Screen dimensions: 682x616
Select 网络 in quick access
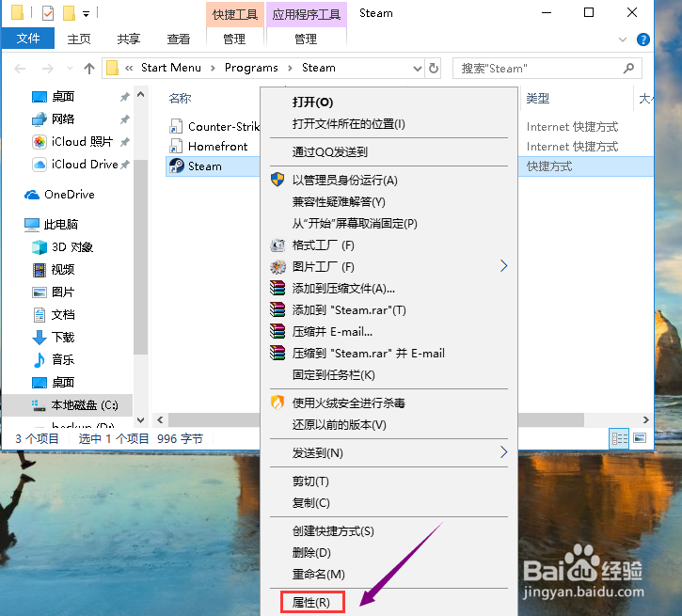(x=53, y=118)
